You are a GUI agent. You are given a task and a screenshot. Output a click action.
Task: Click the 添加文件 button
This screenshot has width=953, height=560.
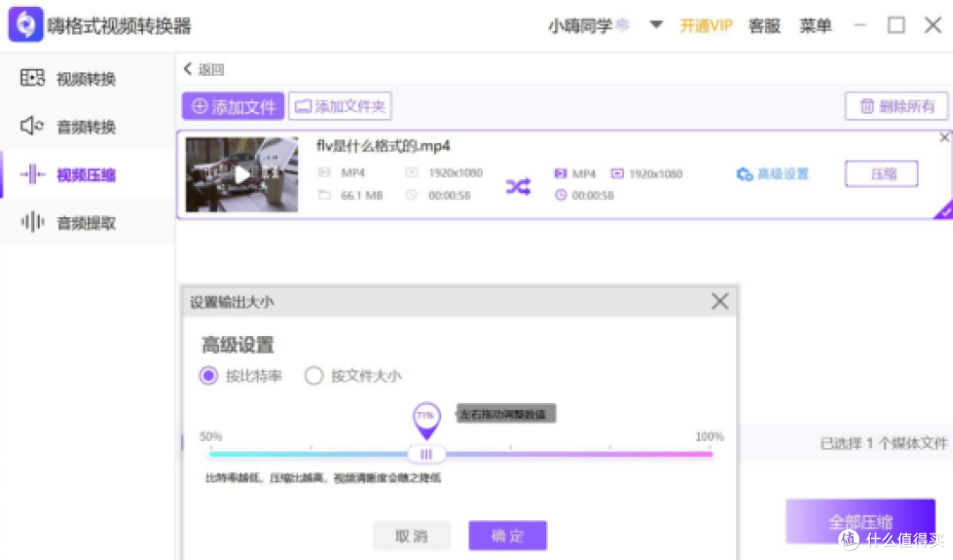click(233, 107)
